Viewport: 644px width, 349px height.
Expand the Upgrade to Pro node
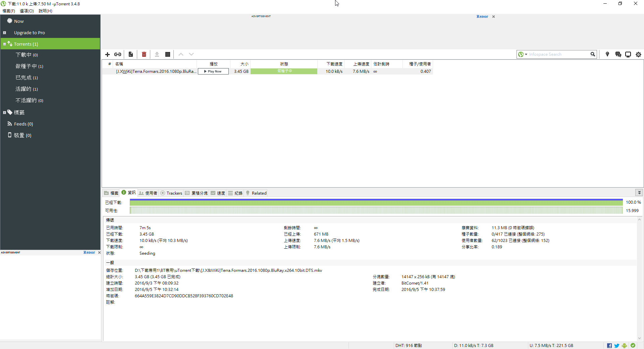point(4,33)
